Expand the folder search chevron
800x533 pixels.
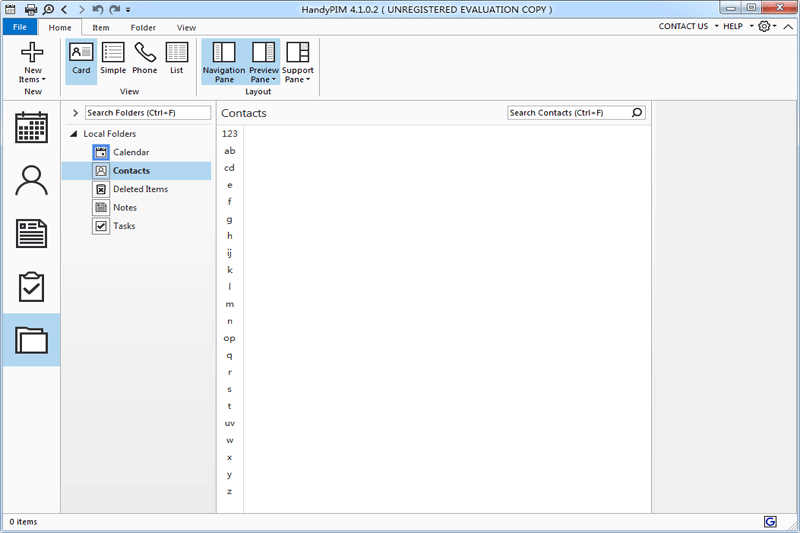point(75,113)
